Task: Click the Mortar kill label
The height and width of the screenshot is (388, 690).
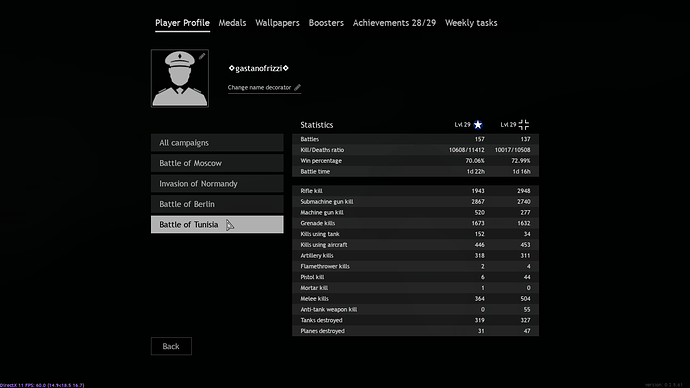Action: point(314,288)
